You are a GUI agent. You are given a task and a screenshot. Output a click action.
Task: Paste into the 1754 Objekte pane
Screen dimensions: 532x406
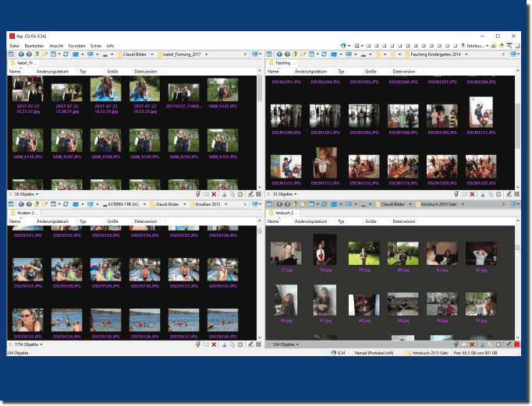(x=240, y=344)
